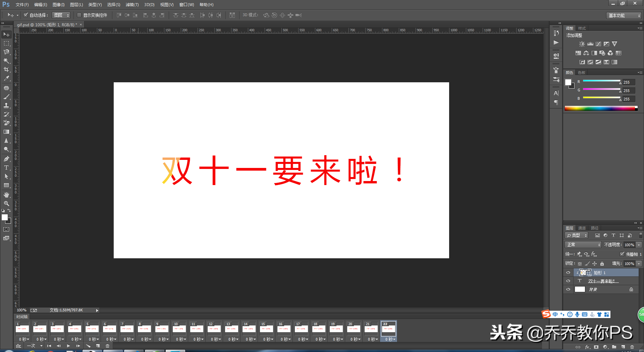
Task: Add a Color Balance adjustment
Action: (x=586, y=53)
